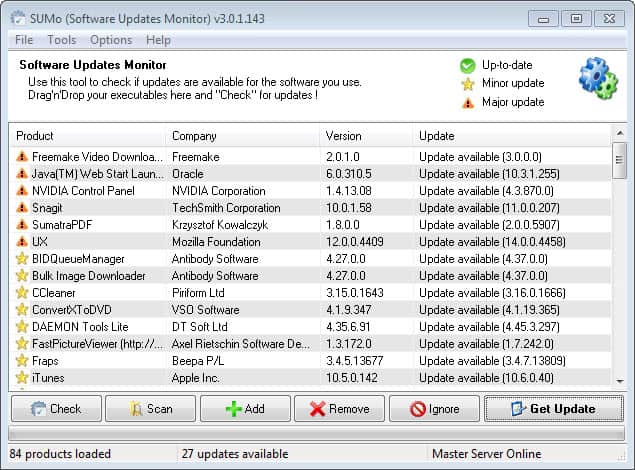
Task: Click the major update icon beside Freemake Video Downloader
Action: (22, 156)
